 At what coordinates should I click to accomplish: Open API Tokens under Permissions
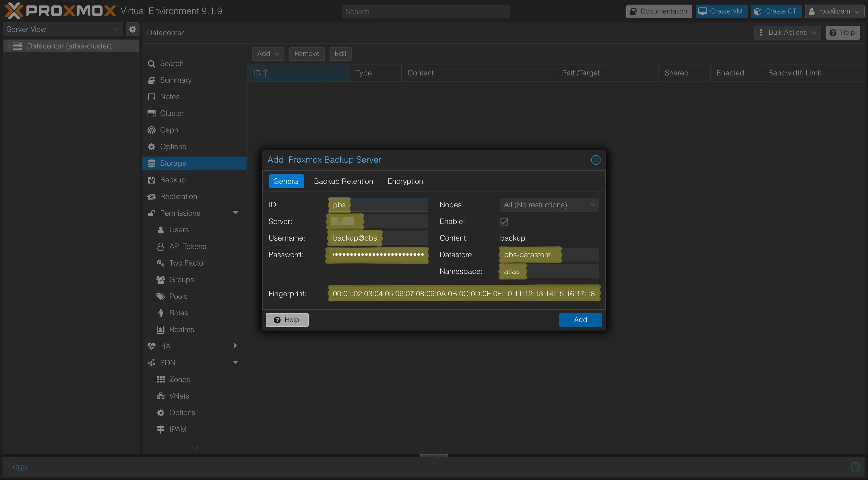[194, 246]
